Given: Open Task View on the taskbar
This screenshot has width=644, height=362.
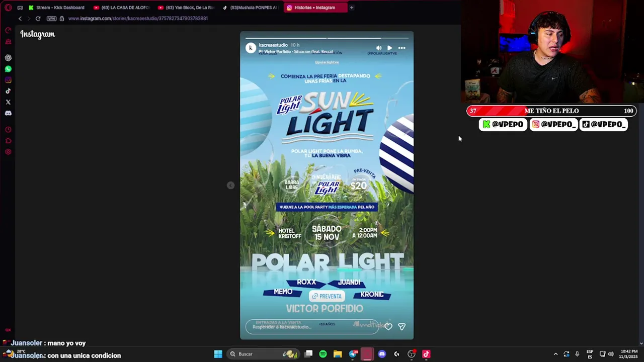Looking at the screenshot, I should 308,354.
